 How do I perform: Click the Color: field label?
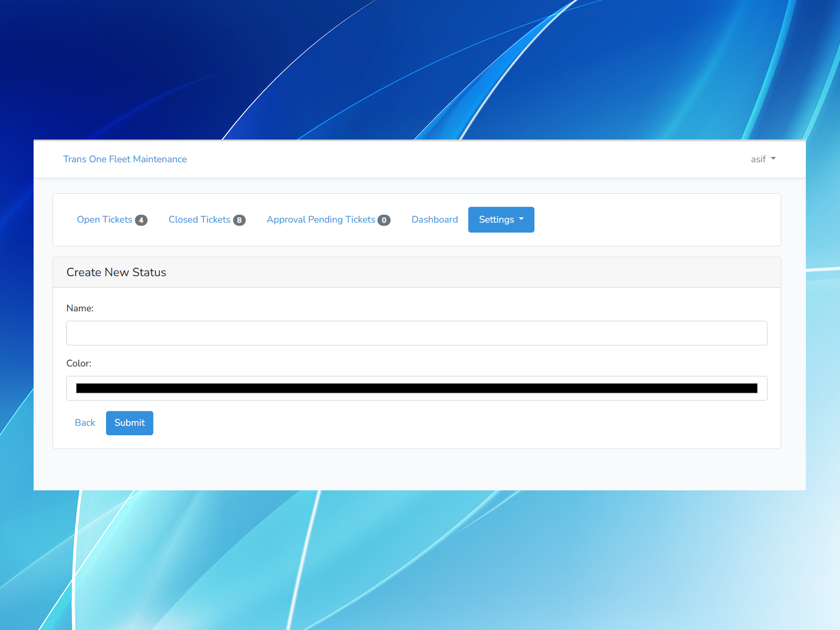click(79, 363)
